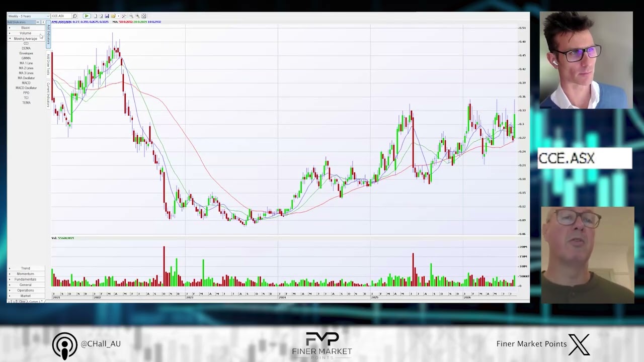This screenshot has height=362, width=644.
Task: Select the TCI indicator
Action: tap(26, 98)
